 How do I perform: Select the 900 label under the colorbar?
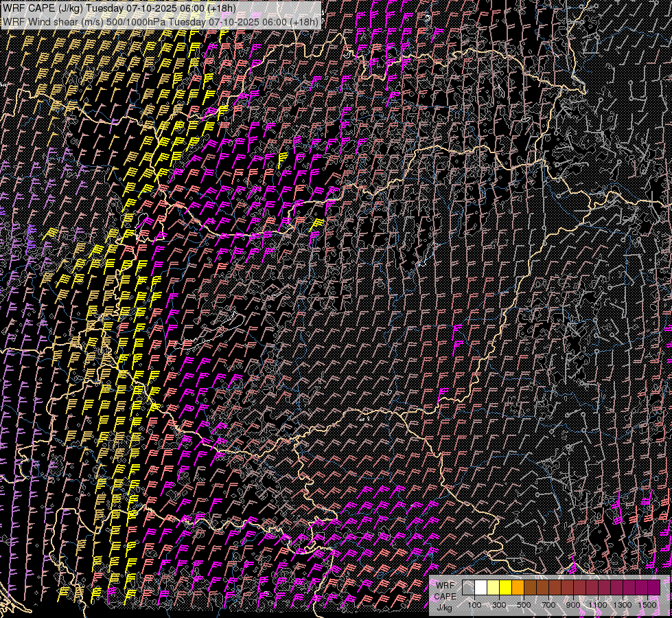(x=573, y=605)
